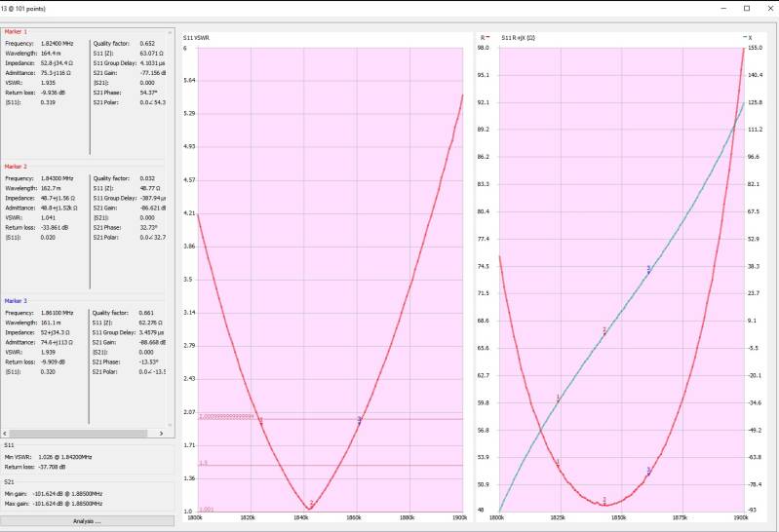779x532 pixels.
Task: Select the Marker 2 heading
Action: pos(16,167)
